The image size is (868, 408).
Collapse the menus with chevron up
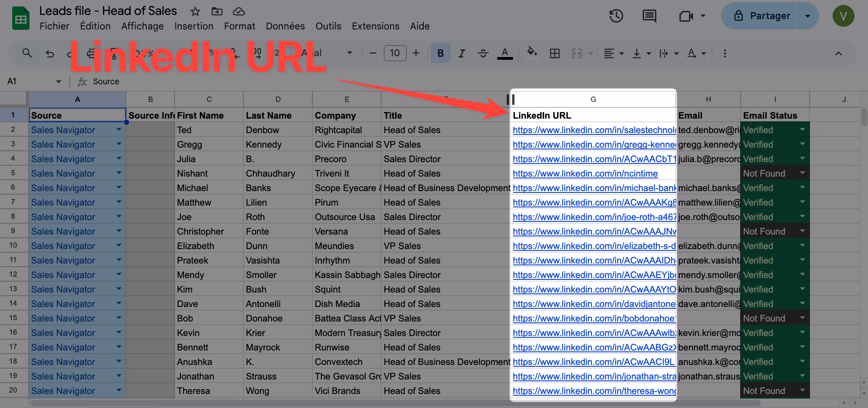(x=839, y=53)
